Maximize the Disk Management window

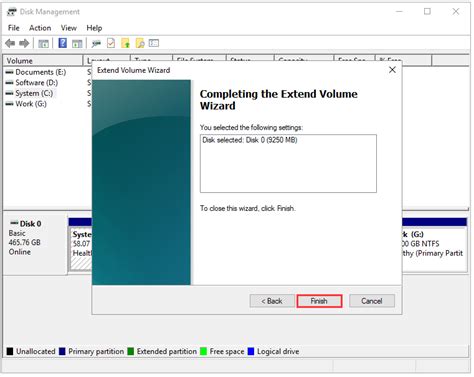(x=427, y=12)
